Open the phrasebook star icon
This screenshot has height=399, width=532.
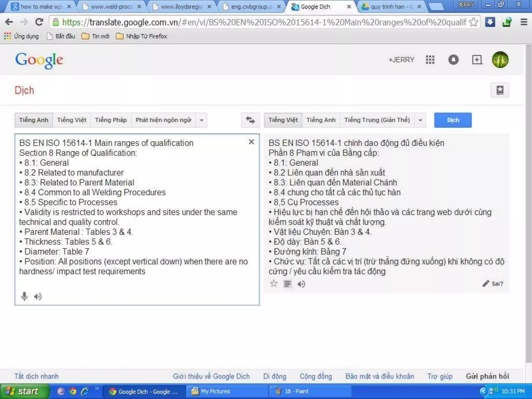click(x=500, y=90)
